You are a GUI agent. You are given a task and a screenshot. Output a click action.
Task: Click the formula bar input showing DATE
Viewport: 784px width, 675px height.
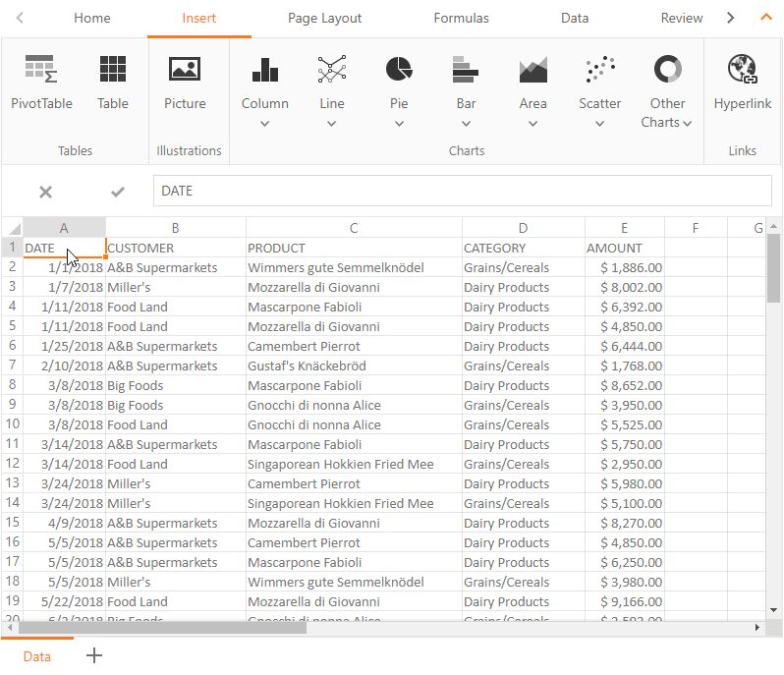click(463, 191)
